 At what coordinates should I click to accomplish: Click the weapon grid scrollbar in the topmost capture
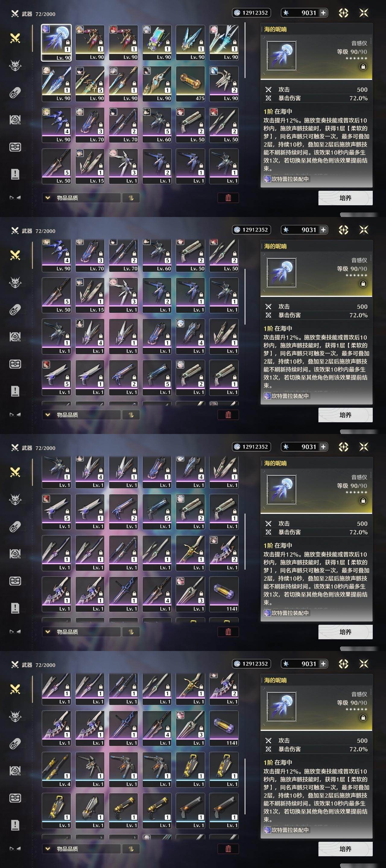click(x=245, y=51)
